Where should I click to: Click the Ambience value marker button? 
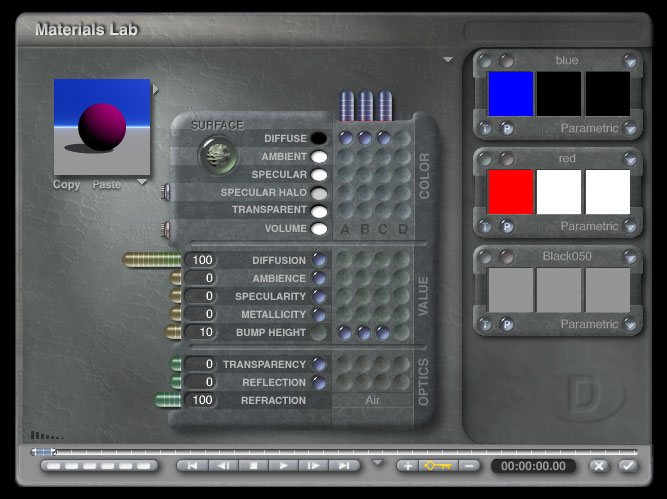tap(319, 278)
